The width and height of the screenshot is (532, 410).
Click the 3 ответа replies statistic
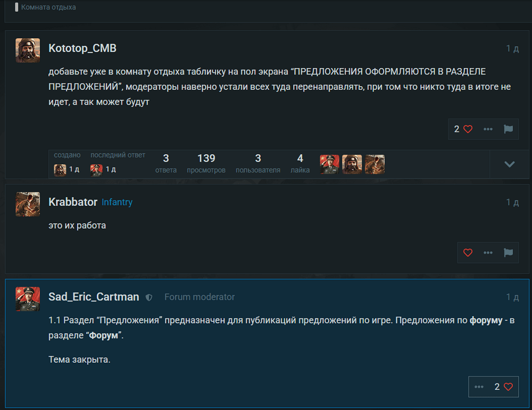tap(166, 163)
